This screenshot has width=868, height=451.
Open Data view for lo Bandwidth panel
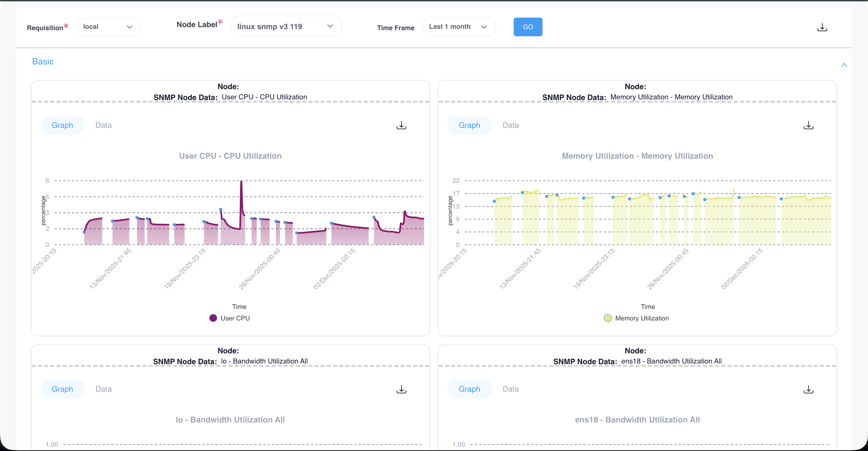click(103, 389)
